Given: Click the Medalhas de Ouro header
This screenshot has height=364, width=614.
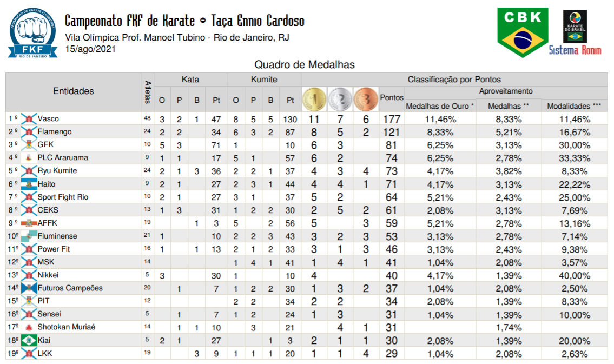Looking at the screenshot, I should [440, 106].
